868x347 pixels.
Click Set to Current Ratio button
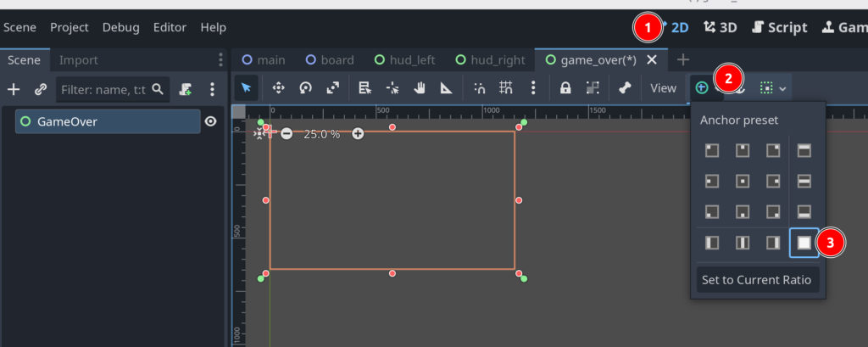[757, 280]
